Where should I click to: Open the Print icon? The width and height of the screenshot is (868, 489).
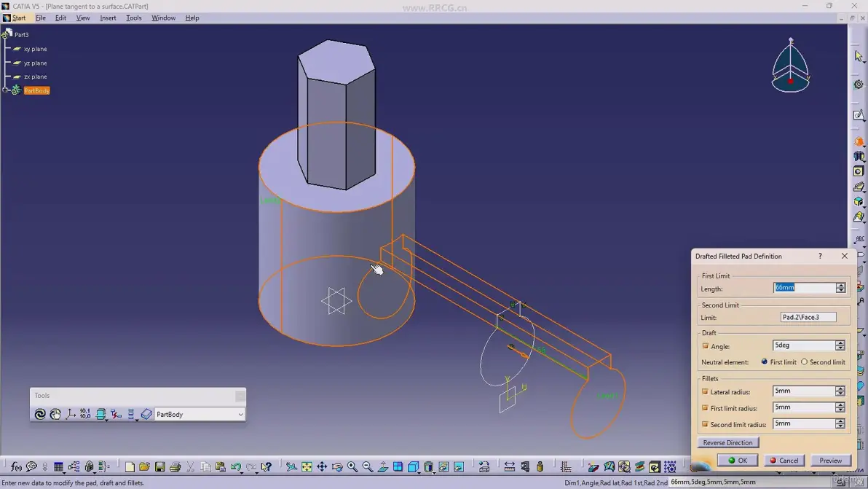(x=175, y=467)
